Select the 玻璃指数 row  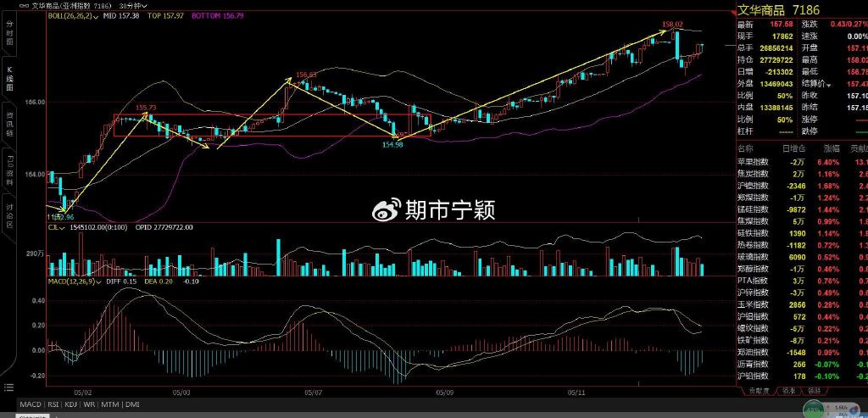coord(802,257)
